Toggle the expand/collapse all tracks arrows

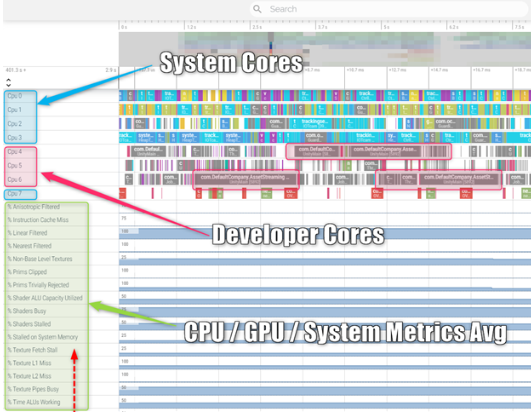pos(8,83)
